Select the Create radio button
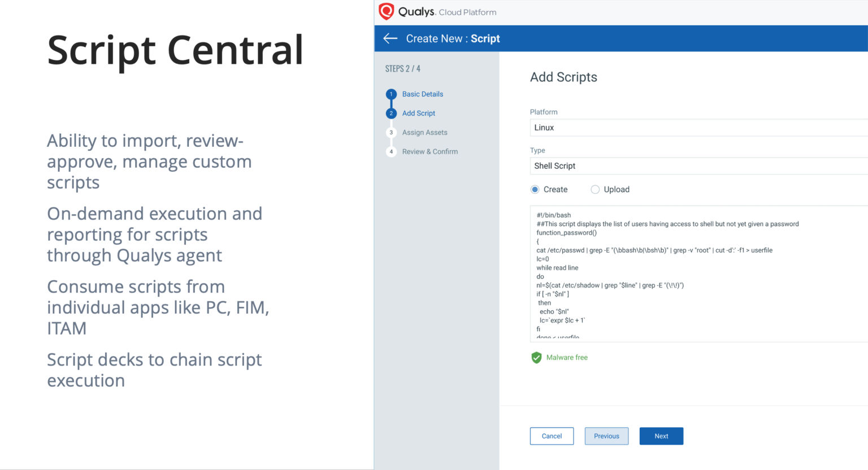 535,189
